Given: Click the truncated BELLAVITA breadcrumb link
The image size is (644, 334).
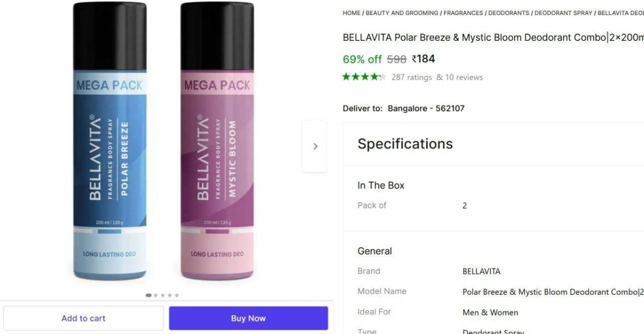Looking at the screenshot, I should (x=620, y=13).
